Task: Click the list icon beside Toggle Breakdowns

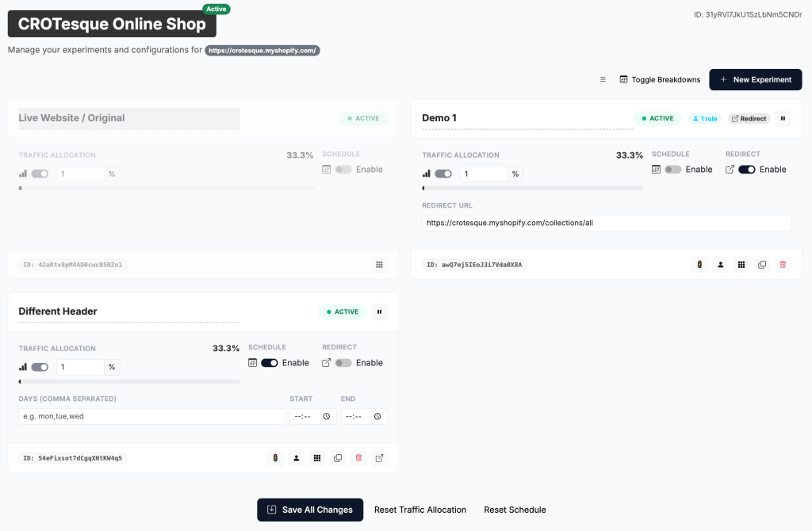Action: pyautogui.click(x=603, y=79)
